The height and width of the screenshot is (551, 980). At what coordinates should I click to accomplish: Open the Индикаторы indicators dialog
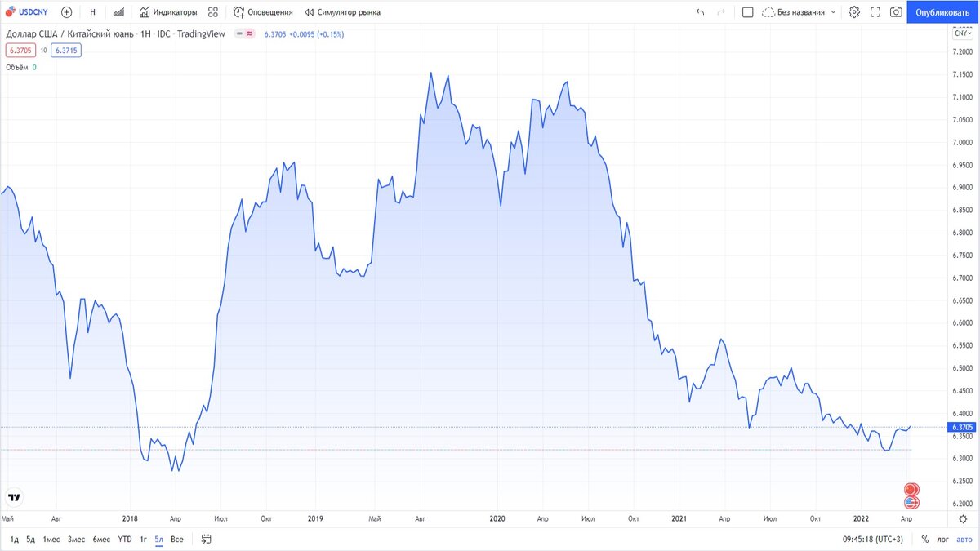[168, 12]
